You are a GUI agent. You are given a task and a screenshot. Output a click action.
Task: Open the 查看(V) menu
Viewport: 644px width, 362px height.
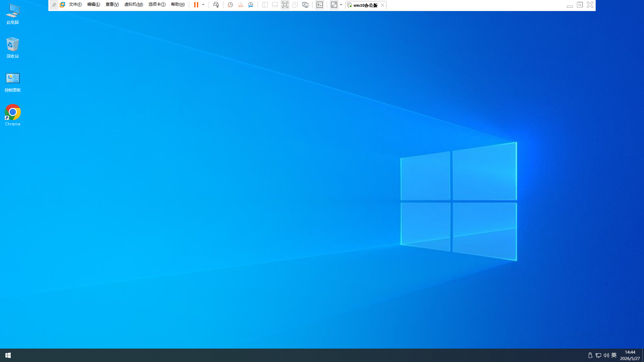point(112,5)
